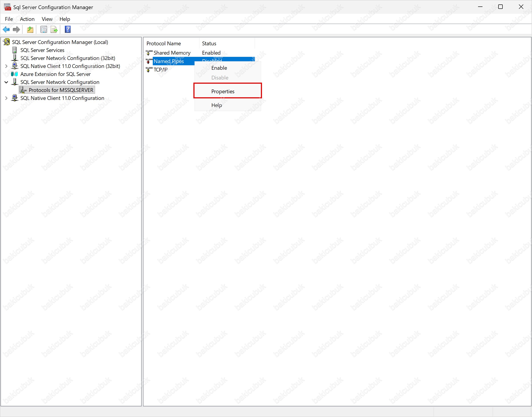Click the blue Help question mark icon

[x=68, y=30]
